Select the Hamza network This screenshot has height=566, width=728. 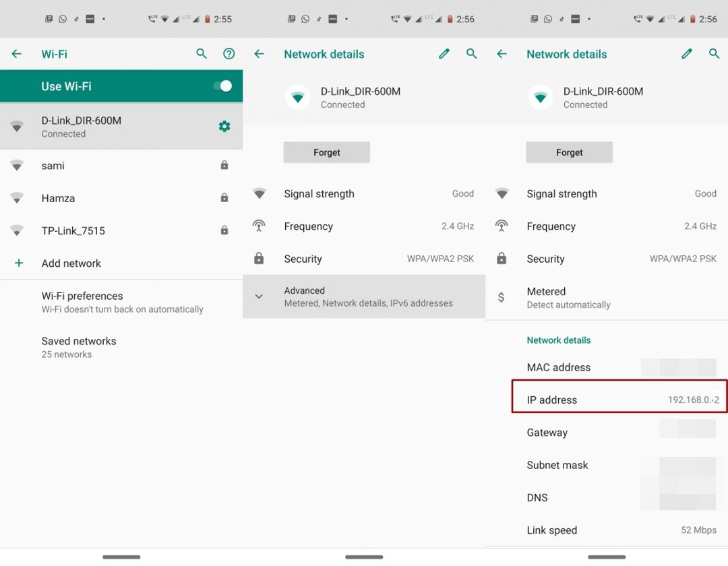click(x=58, y=198)
